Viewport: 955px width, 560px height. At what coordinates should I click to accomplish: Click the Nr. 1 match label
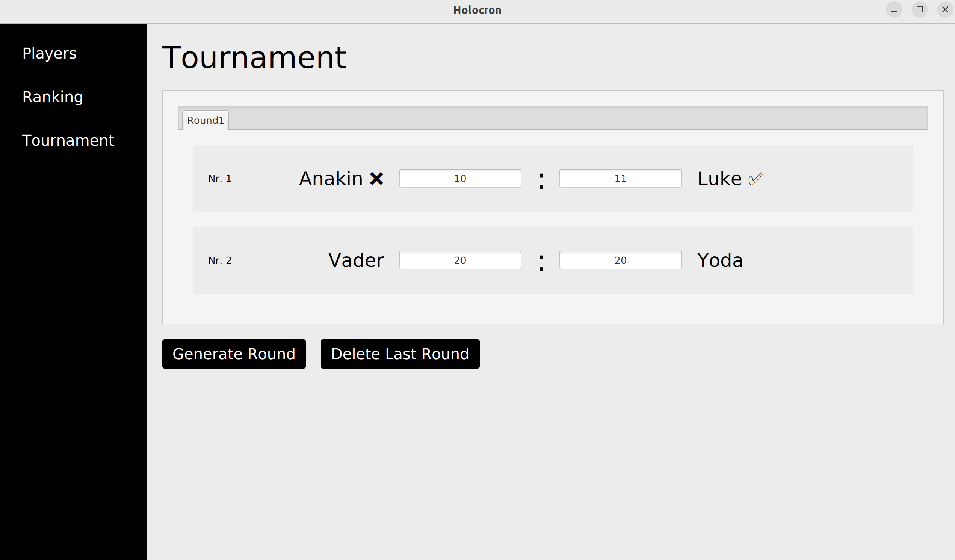220,178
